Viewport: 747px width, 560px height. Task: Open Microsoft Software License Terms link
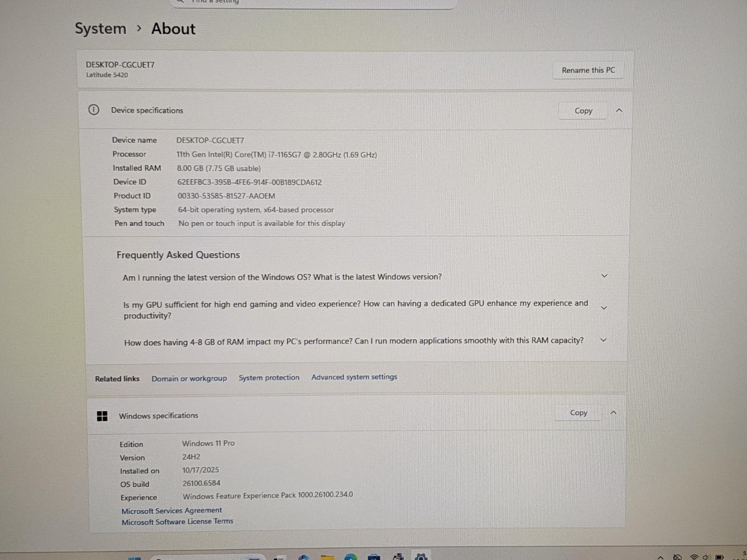point(177,522)
